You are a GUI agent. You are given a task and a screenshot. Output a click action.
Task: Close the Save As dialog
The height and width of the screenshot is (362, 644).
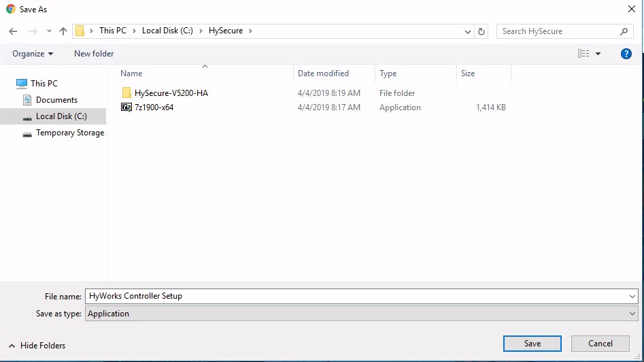(632, 9)
